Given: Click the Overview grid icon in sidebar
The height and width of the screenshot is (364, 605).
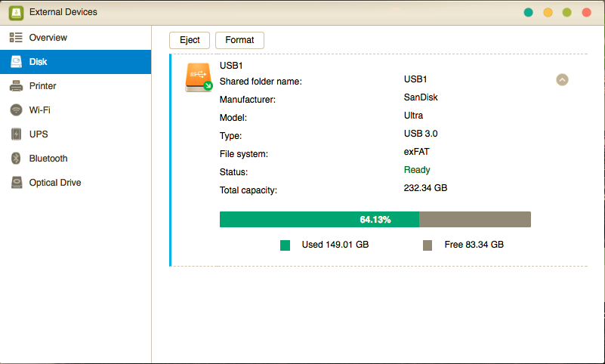Looking at the screenshot, I should click(x=16, y=38).
